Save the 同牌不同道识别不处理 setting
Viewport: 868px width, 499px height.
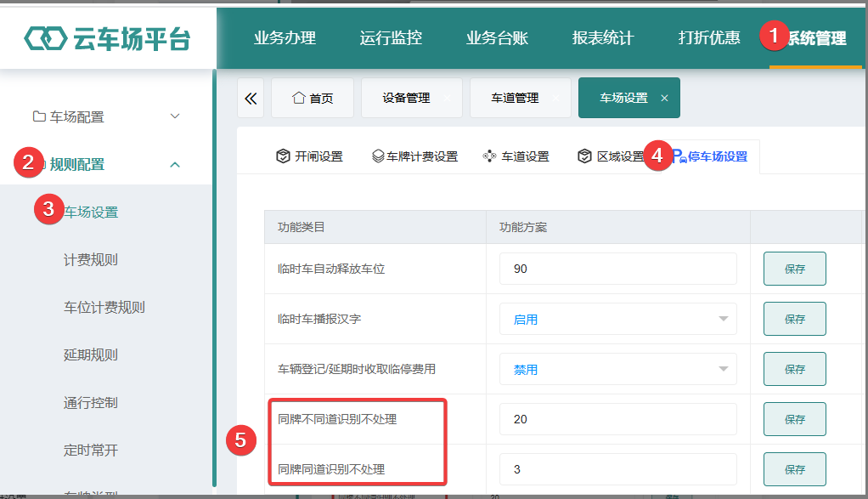pyautogui.click(x=794, y=419)
